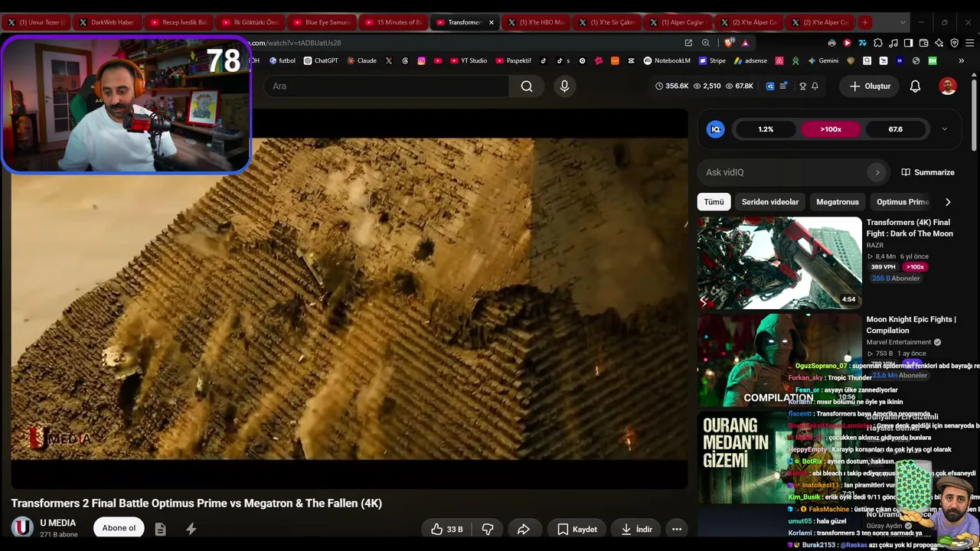Click the vidIQ trophy icon in the header
980x551 pixels.
coord(802,86)
